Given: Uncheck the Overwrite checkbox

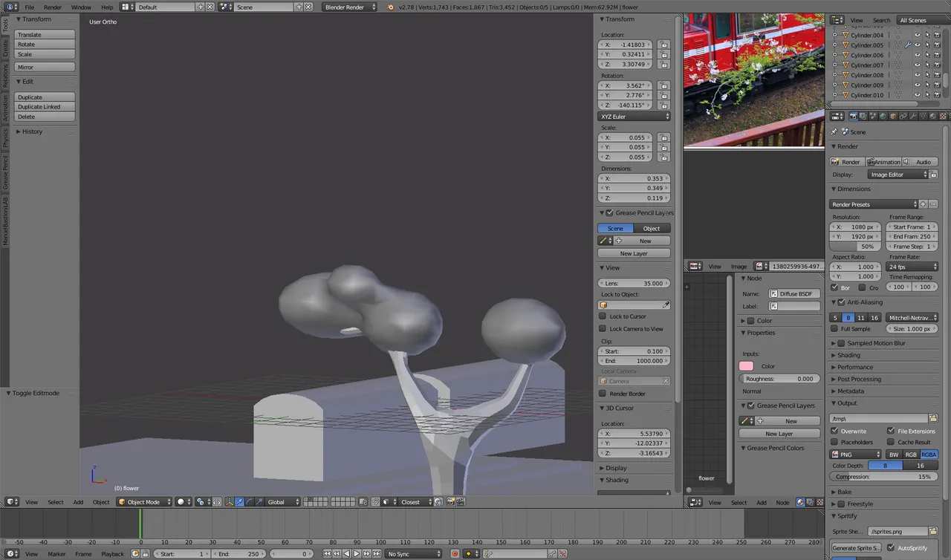Looking at the screenshot, I should click(834, 431).
